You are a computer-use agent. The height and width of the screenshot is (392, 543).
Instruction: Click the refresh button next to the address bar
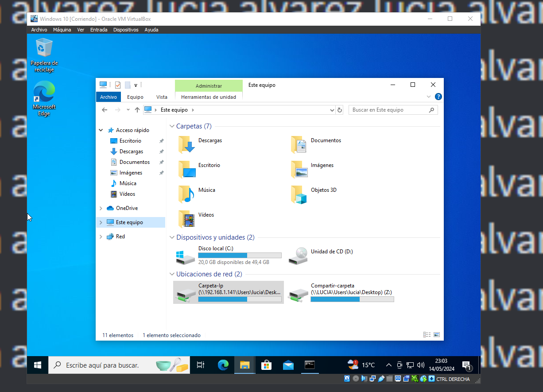(340, 109)
